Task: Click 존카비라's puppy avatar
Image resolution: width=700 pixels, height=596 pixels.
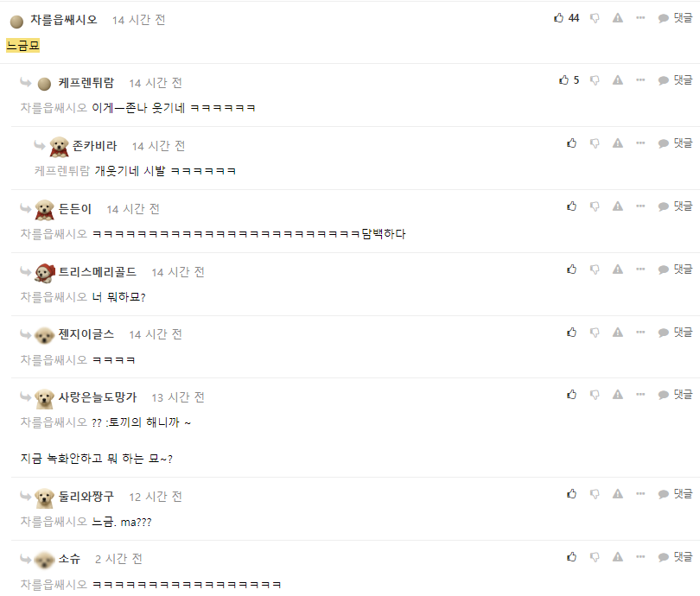Action: [x=59, y=147]
